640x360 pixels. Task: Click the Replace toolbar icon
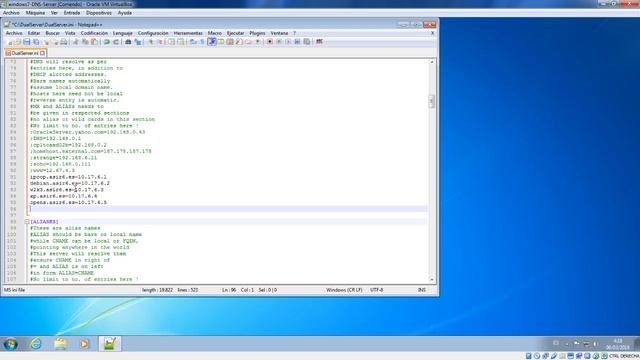tap(138, 42)
